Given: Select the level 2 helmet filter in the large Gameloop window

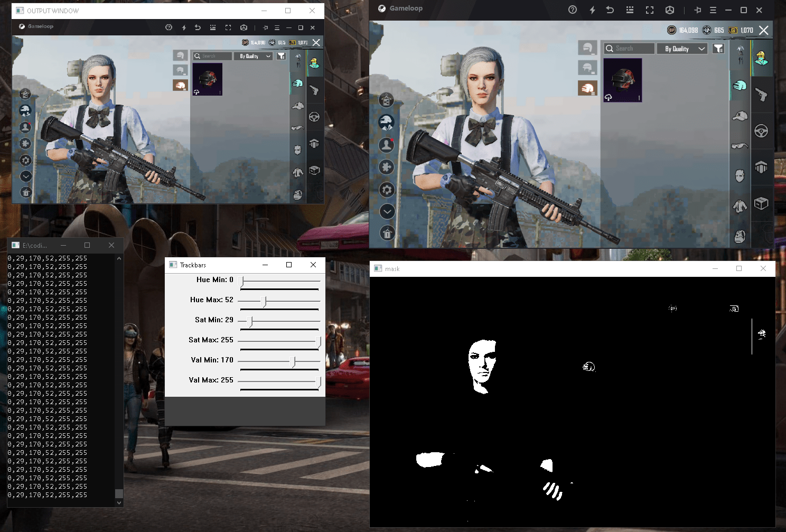Looking at the screenshot, I should (x=587, y=68).
